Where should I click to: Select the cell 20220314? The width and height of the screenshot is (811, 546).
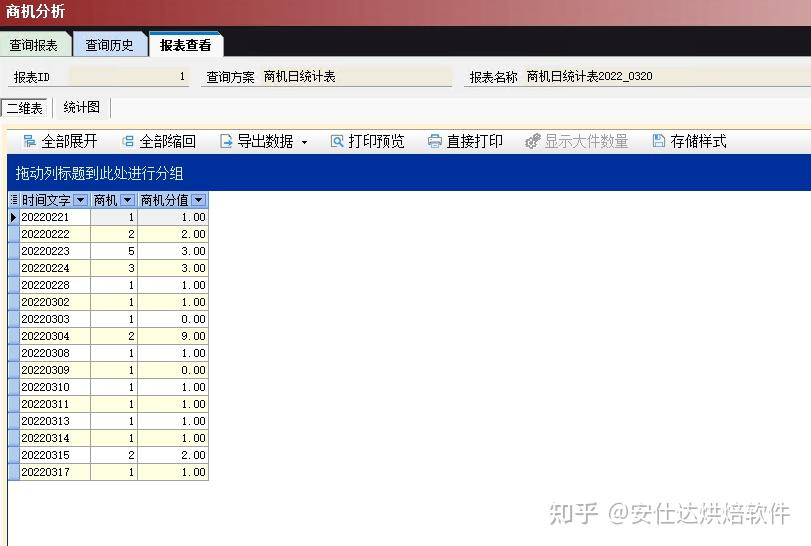(55, 438)
